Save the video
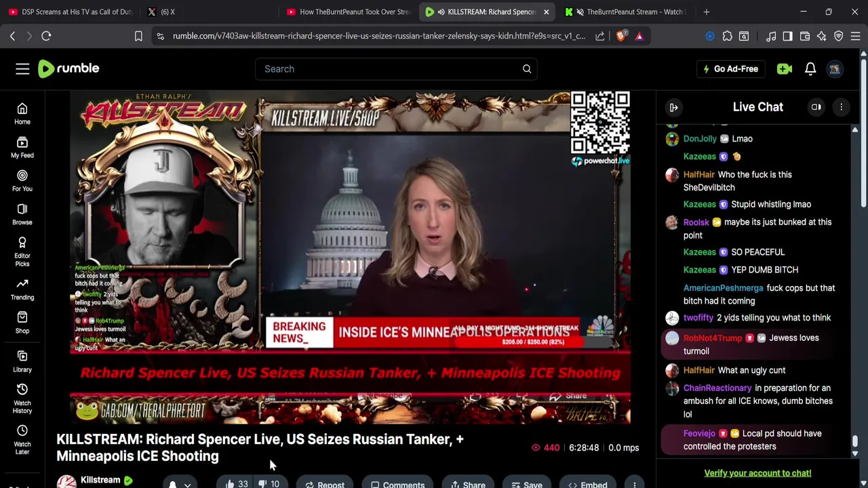This screenshot has height=488, width=868. pyautogui.click(x=526, y=484)
